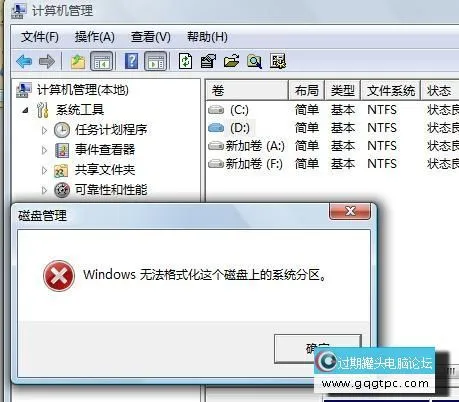The height and width of the screenshot is (402, 459).
Task: Click the rightmost settings list toolbar icon
Action: (x=278, y=61)
